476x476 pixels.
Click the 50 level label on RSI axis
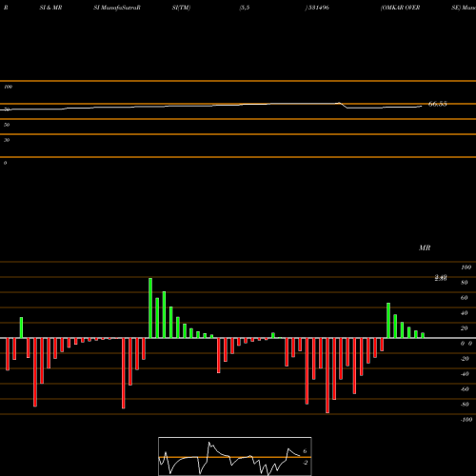pyautogui.click(x=7, y=125)
